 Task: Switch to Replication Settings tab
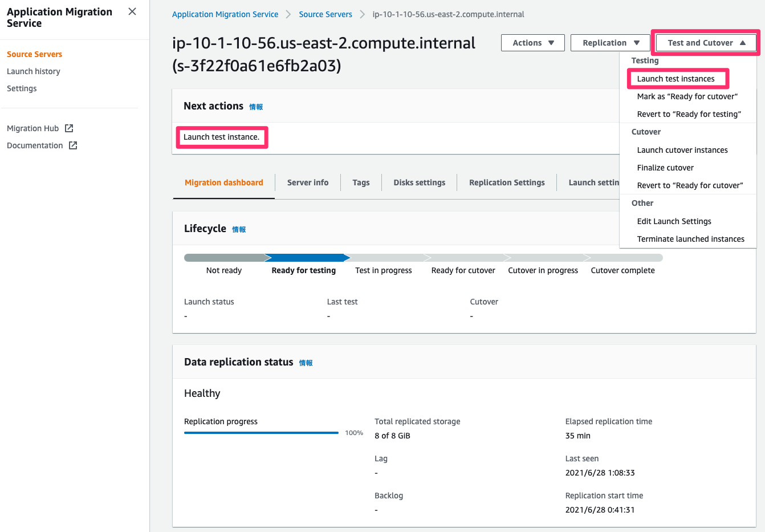click(507, 182)
